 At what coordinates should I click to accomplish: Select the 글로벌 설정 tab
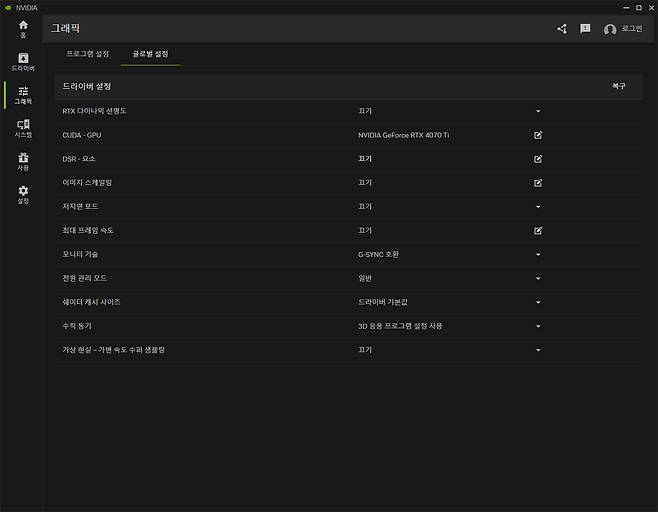150,53
